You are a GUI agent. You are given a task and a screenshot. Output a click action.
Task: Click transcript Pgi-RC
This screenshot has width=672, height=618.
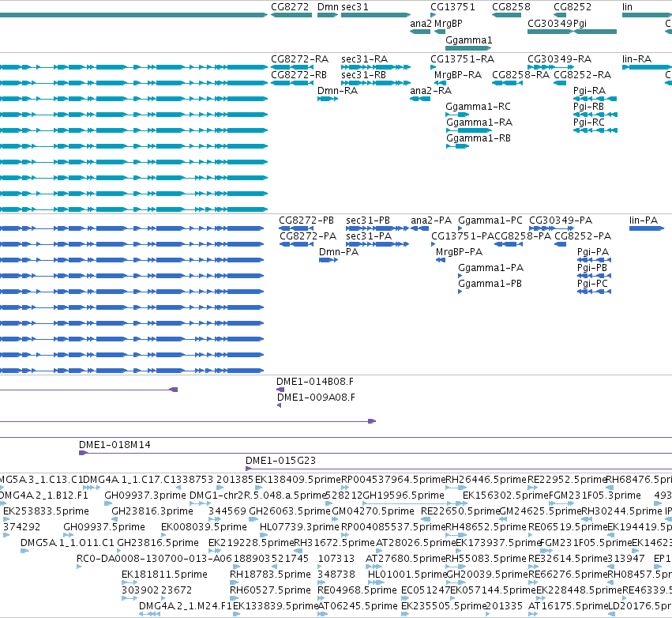[589, 122]
